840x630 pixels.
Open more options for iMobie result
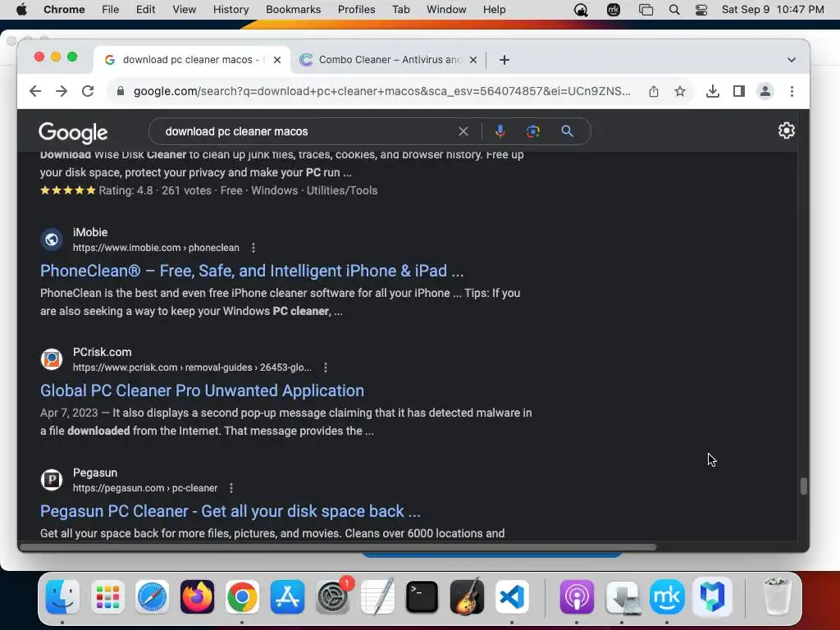pos(253,248)
